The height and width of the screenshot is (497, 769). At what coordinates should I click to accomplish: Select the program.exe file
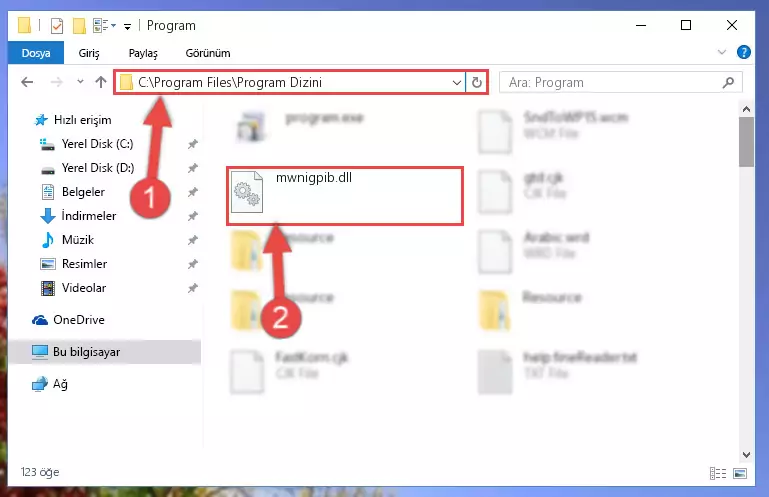[300, 126]
